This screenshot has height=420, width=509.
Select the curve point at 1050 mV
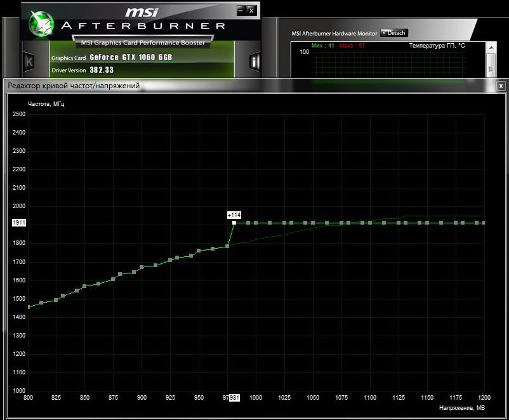pyautogui.click(x=313, y=223)
